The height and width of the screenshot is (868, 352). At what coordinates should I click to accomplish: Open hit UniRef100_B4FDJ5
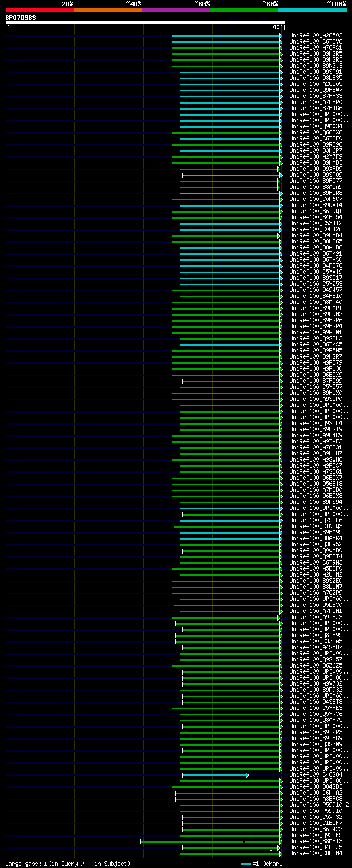point(316,847)
